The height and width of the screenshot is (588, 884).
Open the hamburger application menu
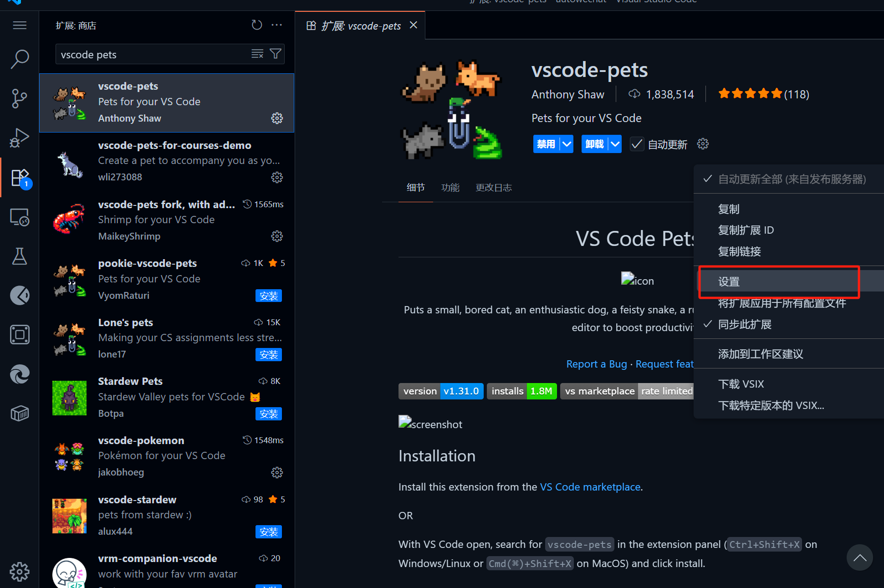(x=20, y=25)
